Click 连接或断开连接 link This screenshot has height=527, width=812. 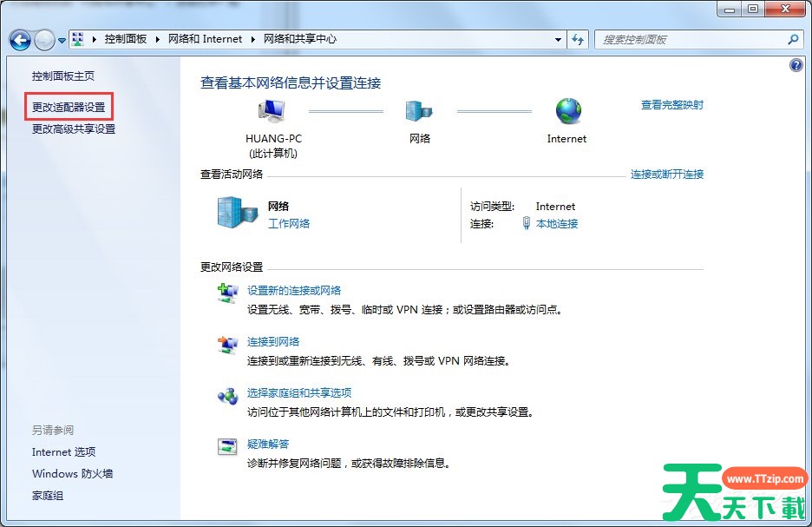(x=667, y=175)
